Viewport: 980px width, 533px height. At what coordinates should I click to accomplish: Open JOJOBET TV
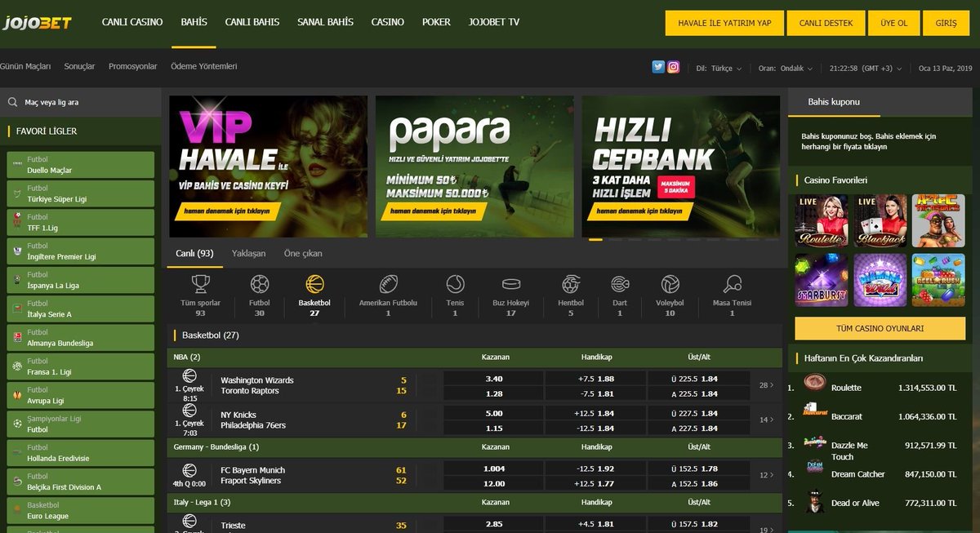494,22
